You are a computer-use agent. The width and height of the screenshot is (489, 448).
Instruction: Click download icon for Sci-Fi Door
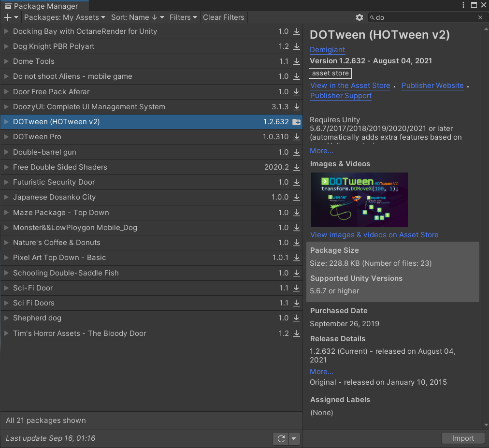(x=297, y=288)
